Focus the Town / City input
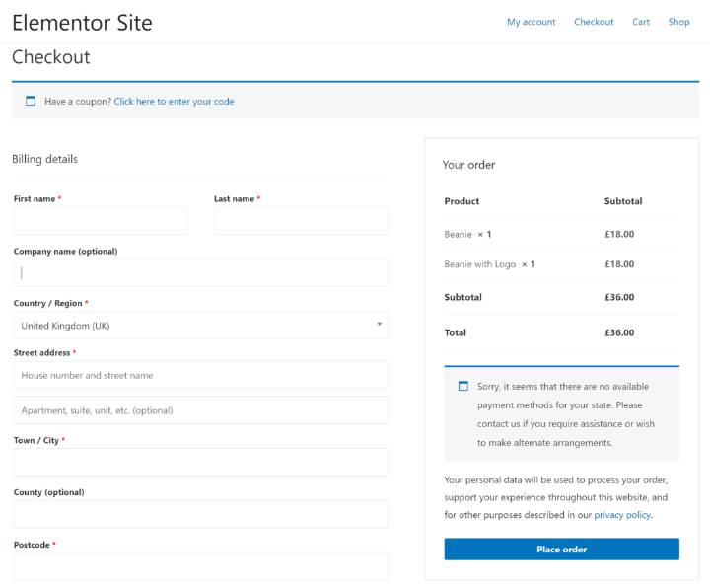Screen dimensions: 710x588 pyautogui.click(x=200, y=462)
